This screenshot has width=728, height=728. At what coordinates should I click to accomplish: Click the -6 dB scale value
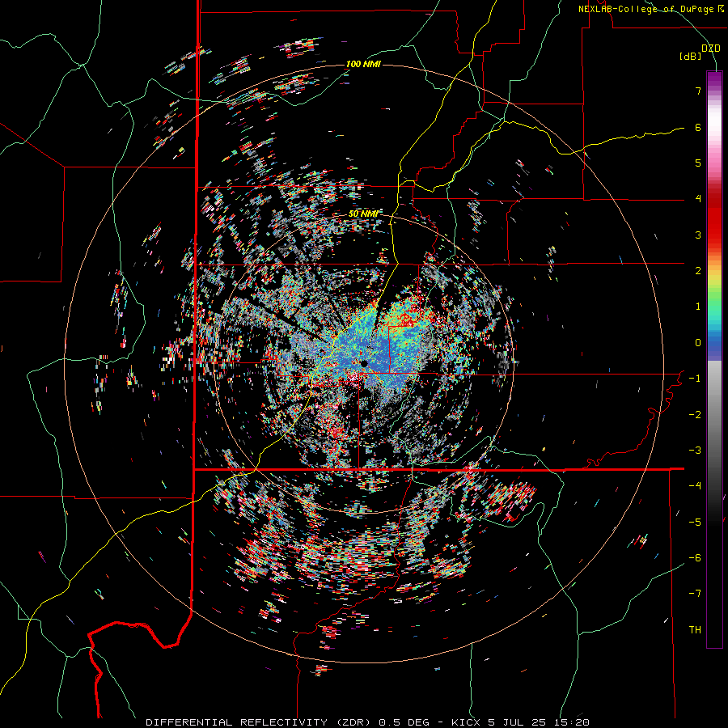pyautogui.click(x=695, y=558)
